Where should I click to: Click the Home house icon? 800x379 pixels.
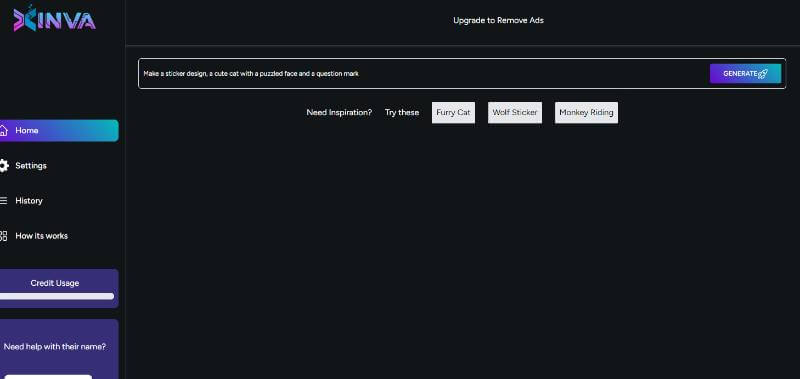point(4,131)
